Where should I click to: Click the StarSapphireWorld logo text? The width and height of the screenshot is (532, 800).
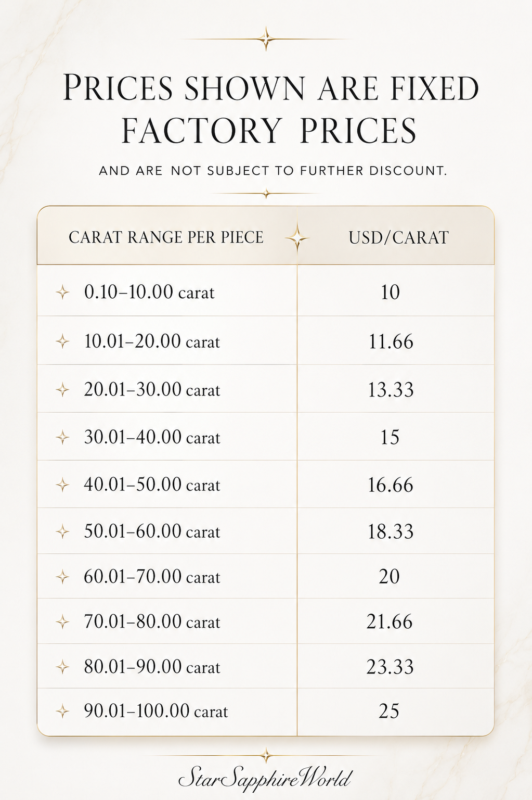coord(265,779)
